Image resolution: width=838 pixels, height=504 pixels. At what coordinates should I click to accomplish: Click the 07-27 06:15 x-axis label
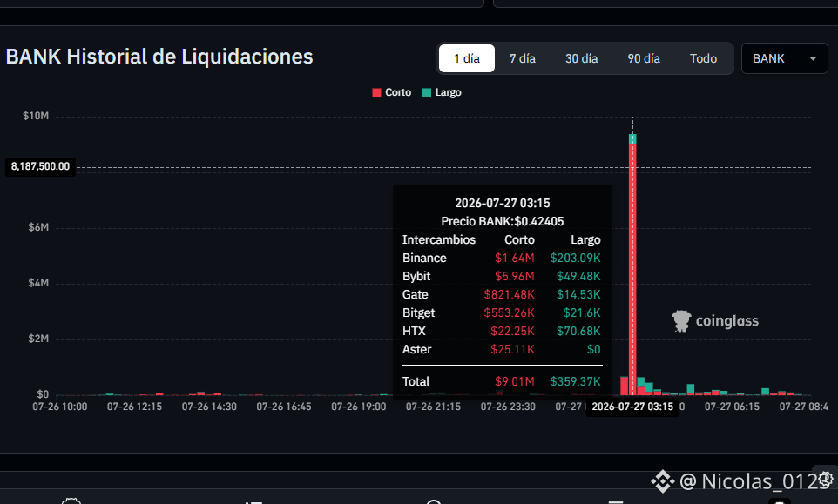click(732, 407)
